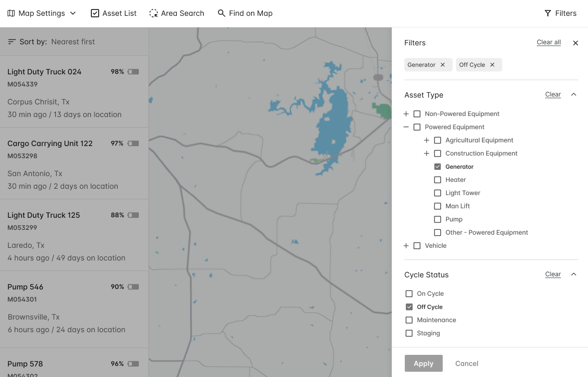Expand the Construction Equipment tree node
This screenshot has height=377, width=588.
(426, 153)
